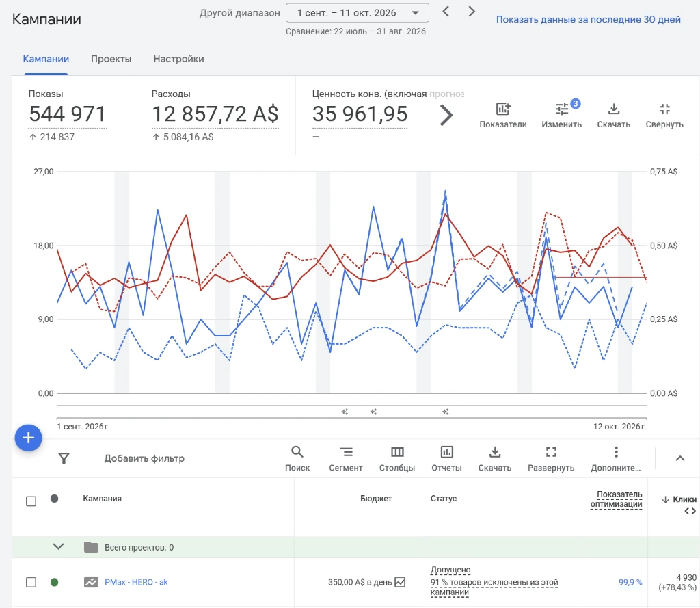Click the 91 % товаров исключены notice
Screen dimensions: 700x608
(494, 587)
